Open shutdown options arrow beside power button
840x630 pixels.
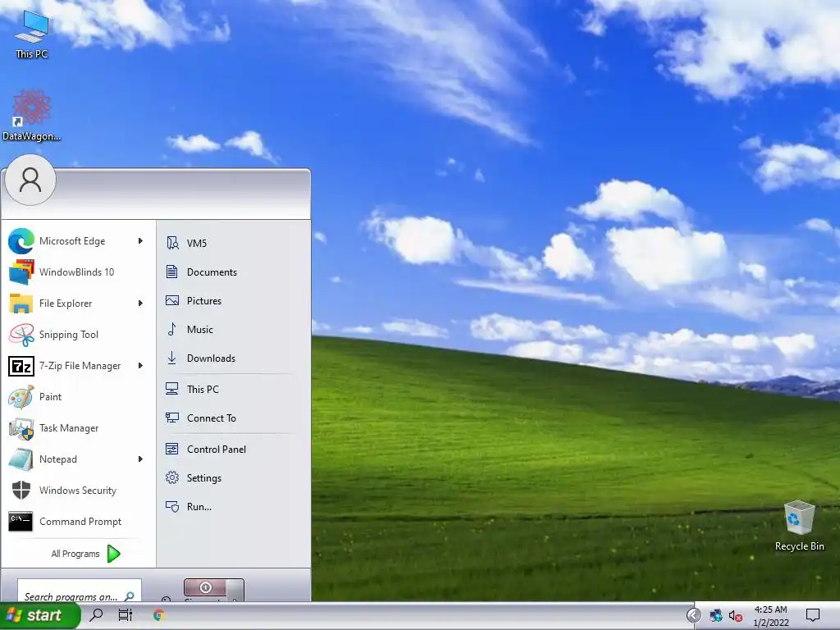[235, 590]
